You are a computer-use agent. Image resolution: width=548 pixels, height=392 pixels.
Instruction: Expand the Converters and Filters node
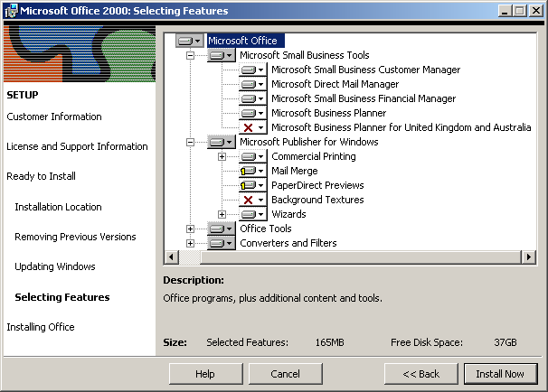click(x=190, y=243)
